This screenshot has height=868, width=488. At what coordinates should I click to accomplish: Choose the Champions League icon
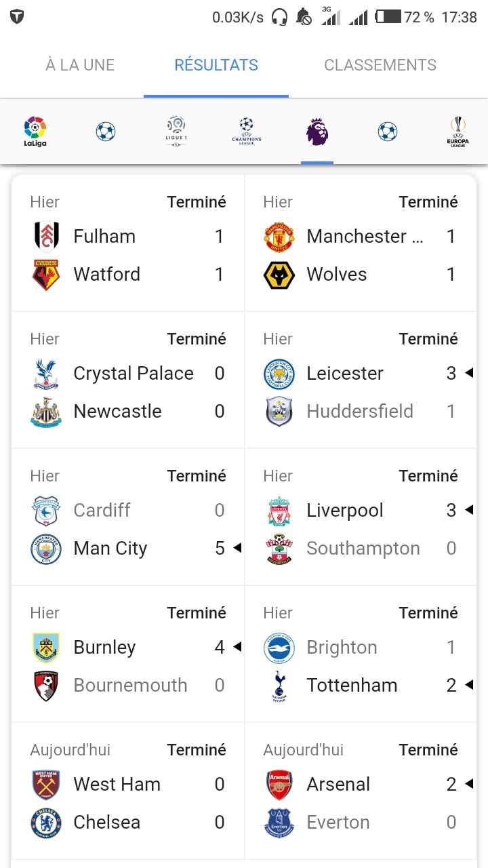pos(247,132)
